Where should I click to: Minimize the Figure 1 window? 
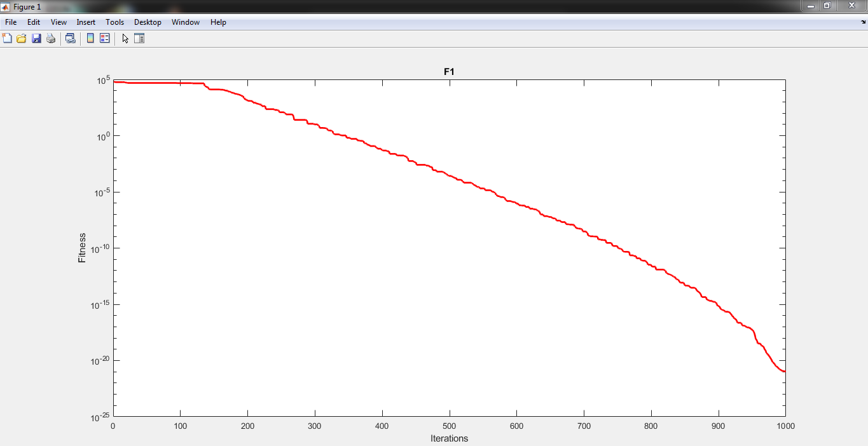810,6
